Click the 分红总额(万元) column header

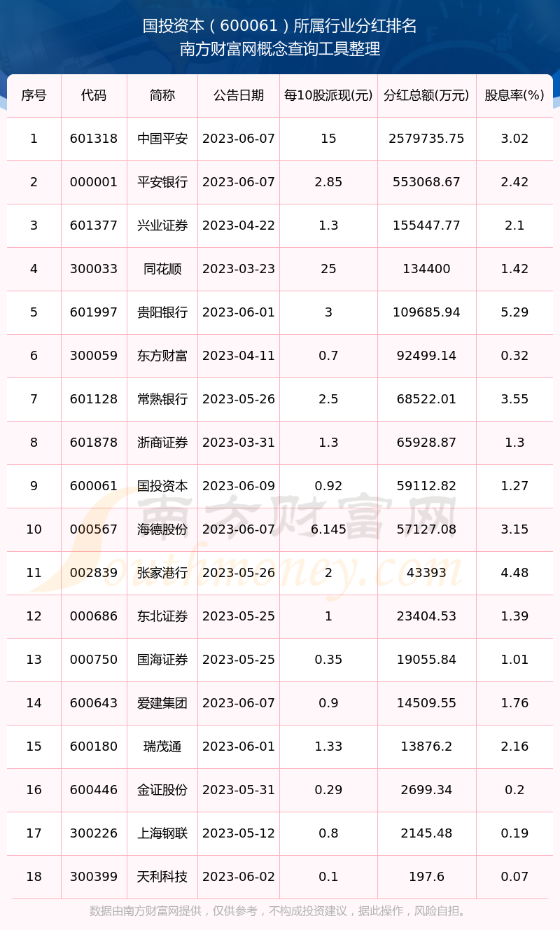(426, 95)
